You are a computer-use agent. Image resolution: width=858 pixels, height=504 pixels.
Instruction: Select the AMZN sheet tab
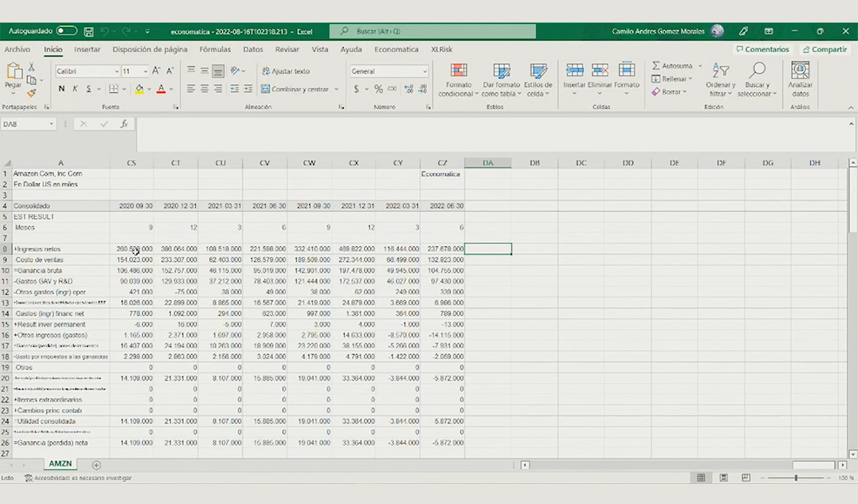60,463
